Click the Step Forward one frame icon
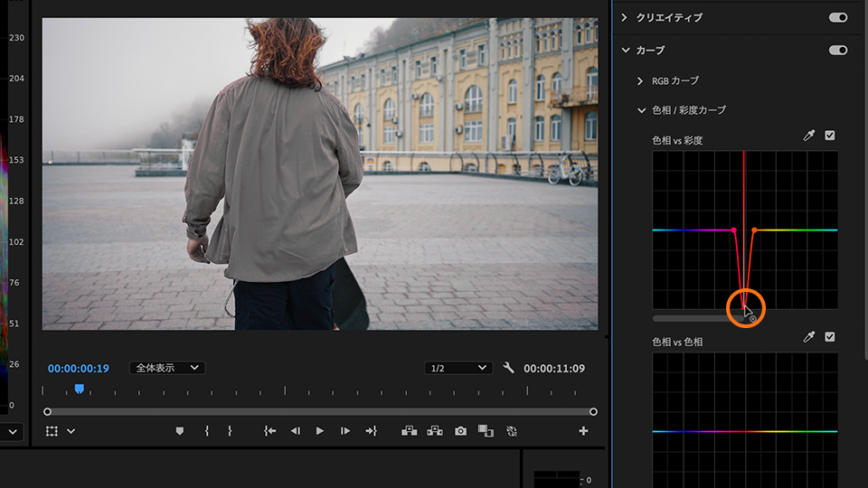 [344, 431]
